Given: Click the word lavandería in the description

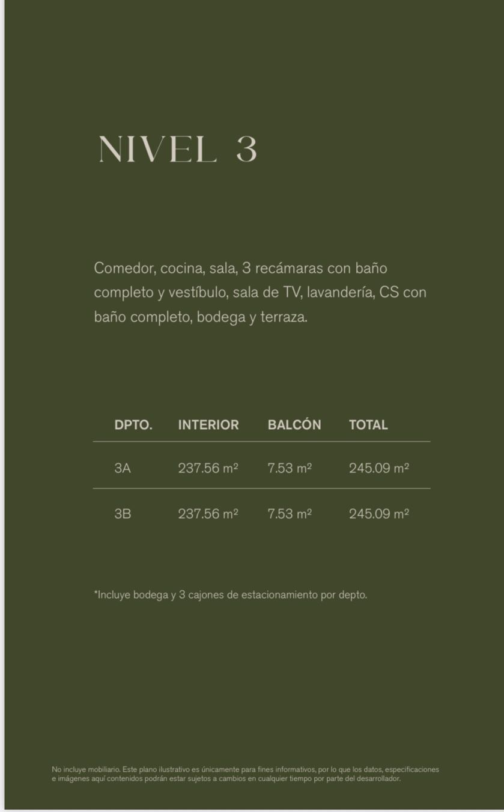Looking at the screenshot, I should (x=341, y=293).
